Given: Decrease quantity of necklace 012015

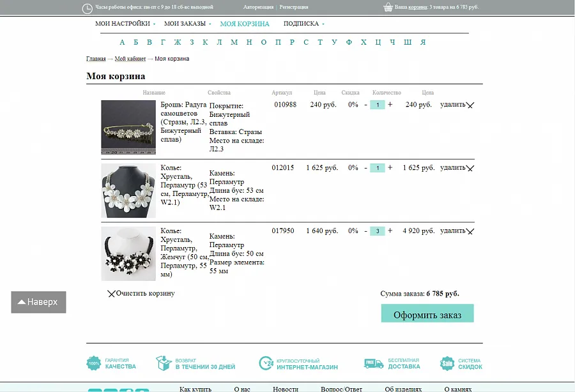Looking at the screenshot, I should (x=365, y=168).
